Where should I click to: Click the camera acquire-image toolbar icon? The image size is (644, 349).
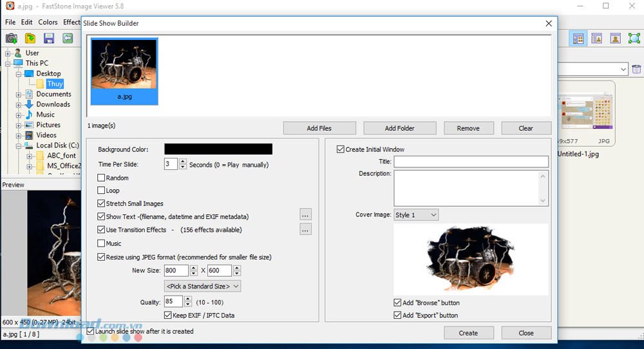click(x=11, y=39)
